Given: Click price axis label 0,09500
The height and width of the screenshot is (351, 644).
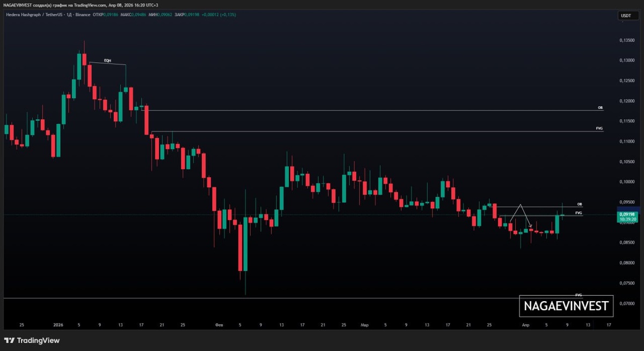Looking at the screenshot, I should pos(627,202).
